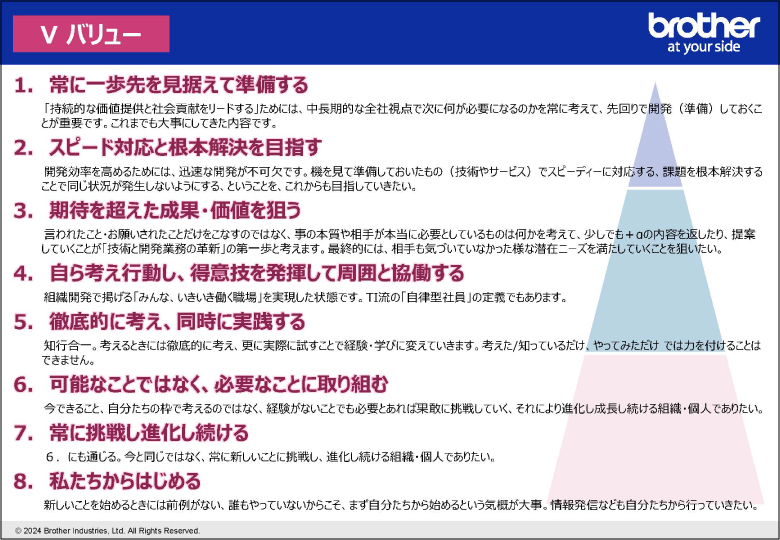Select heading "常に挑戦し進化し続ける"
The width and height of the screenshot is (780, 540).
pos(149,432)
